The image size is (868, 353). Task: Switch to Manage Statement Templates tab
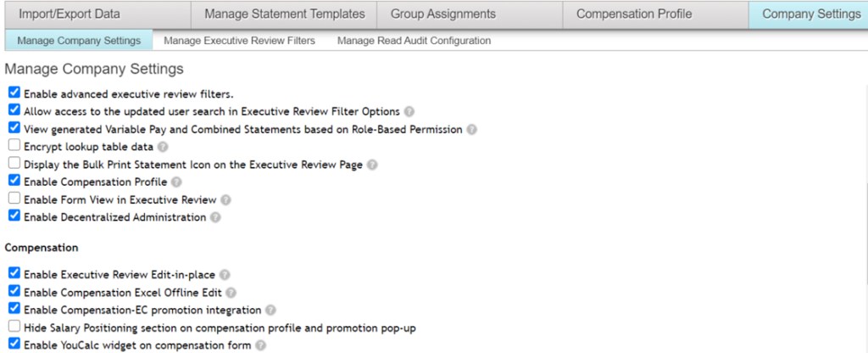pyautogui.click(x=285, y=14)
